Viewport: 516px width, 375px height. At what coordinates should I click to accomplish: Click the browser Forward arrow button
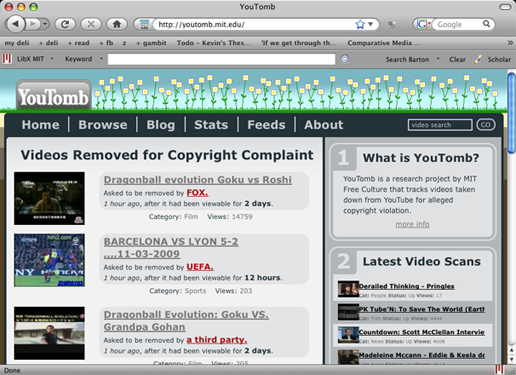[33, 24]
